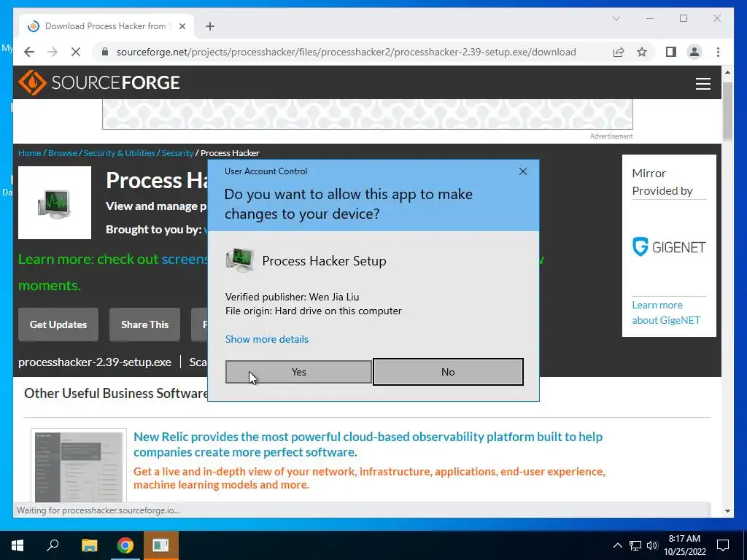Click Chrome icon in taskbar
This screenshot has width=747, height=560.
click(125, 545)
